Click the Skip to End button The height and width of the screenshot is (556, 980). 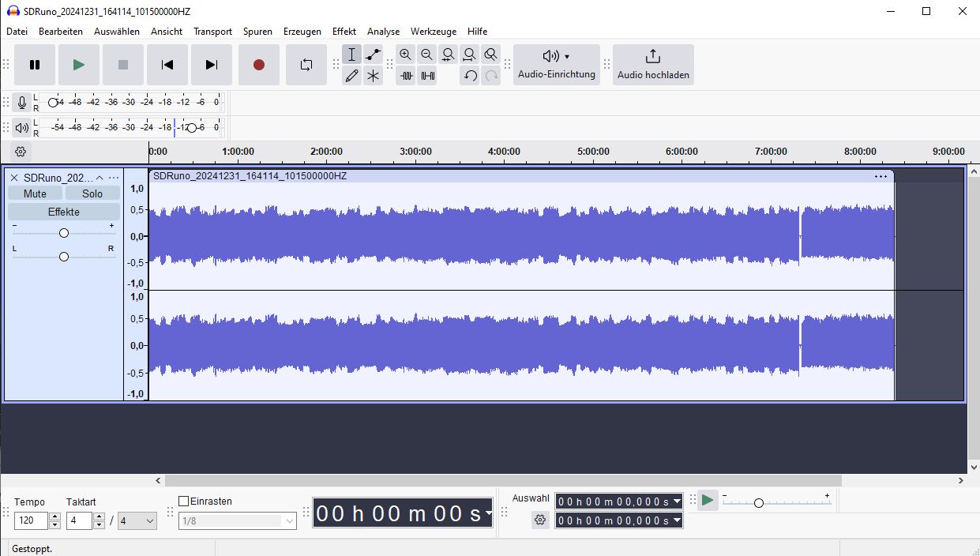tap(212, 65)
